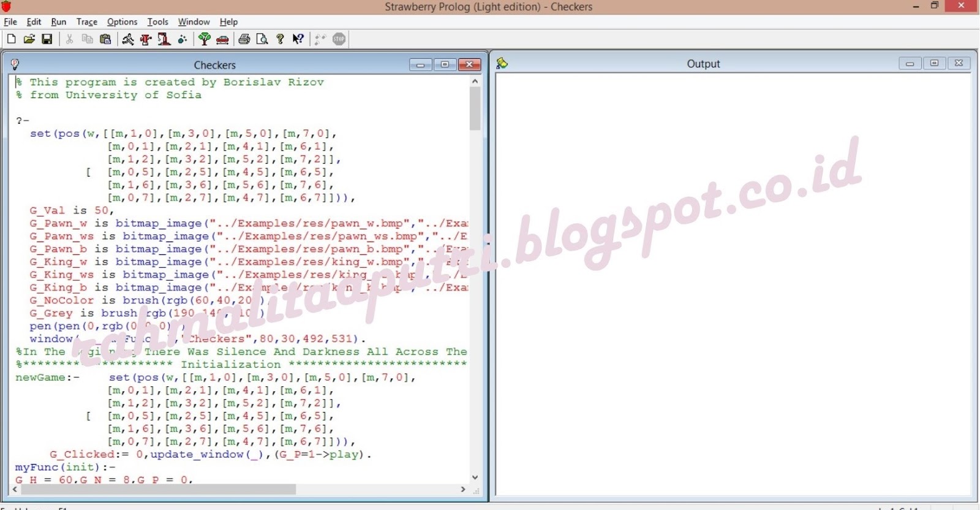980x510 pixels.
Task: Click the 'G_King_b is bitmap_image' code line
Action: pos(249,287)
